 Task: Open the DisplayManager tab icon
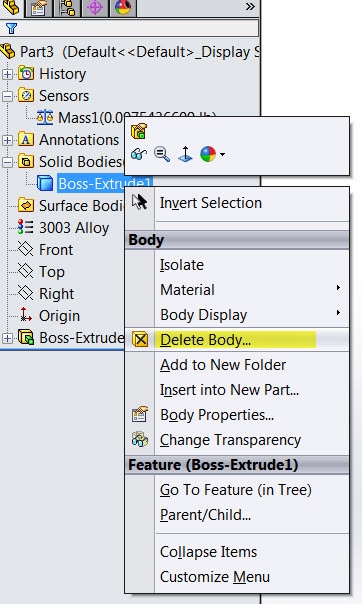tap(123, 8)
